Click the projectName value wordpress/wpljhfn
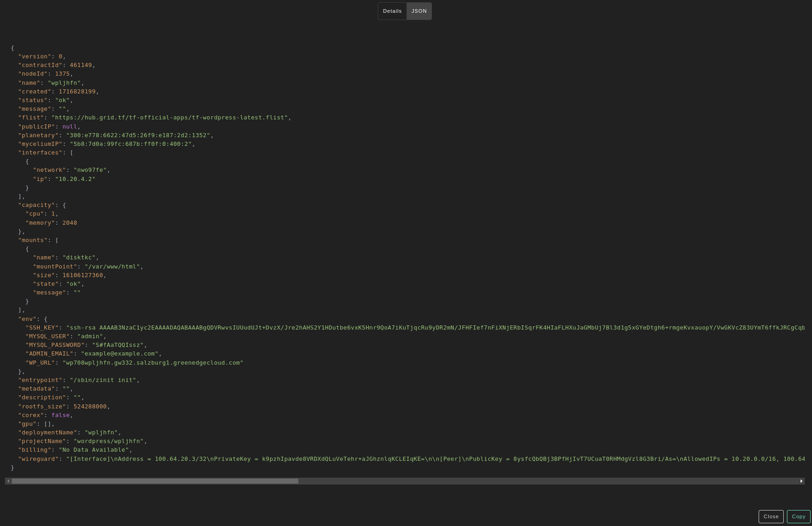Image resolution: width=812 pixels, height=526 pixels. point(109,441)
